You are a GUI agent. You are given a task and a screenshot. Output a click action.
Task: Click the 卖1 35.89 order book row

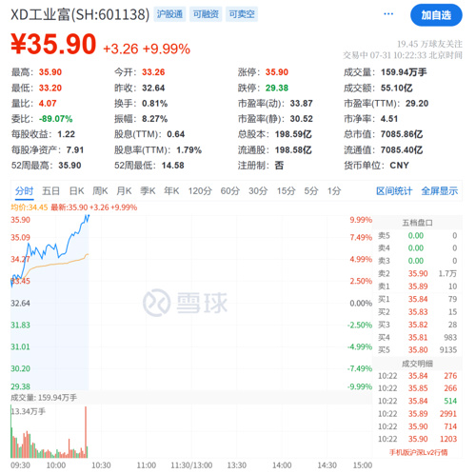click(x=417, y=286)
